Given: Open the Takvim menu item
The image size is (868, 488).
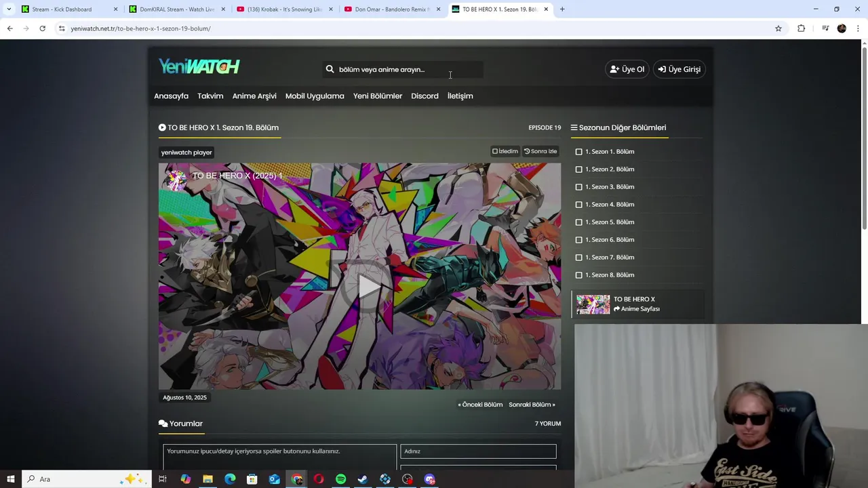Looking at the screenshot, I should (210, 96).
